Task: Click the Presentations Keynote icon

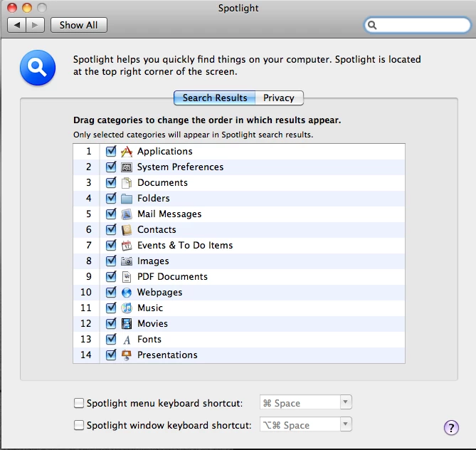Action: [127, 355]
